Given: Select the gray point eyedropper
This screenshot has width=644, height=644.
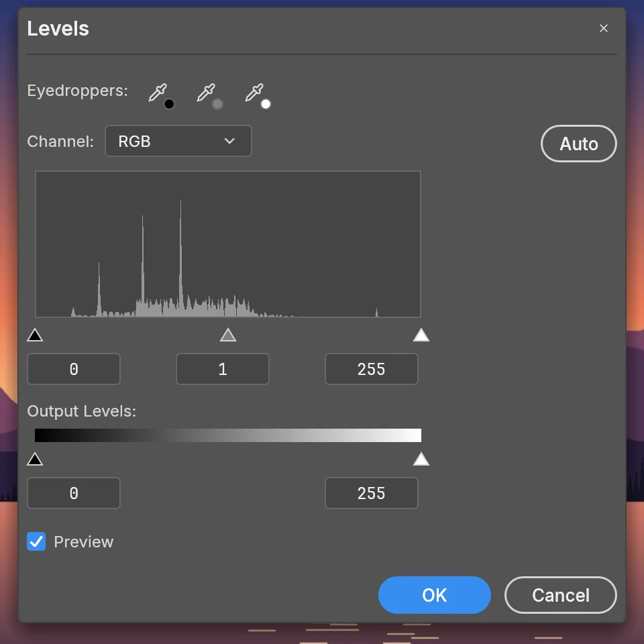Looking at the screenshot, I should pos(209,96).
